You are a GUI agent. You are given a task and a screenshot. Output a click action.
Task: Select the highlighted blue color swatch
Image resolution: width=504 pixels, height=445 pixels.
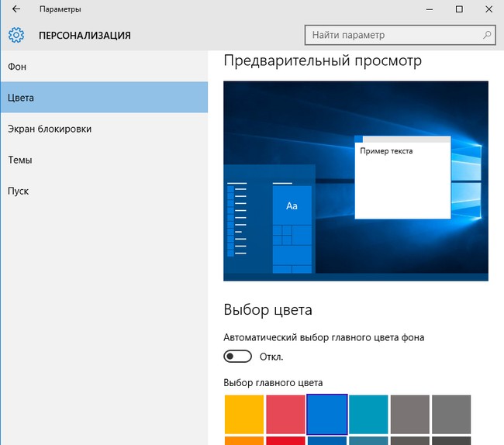(326, 414)
